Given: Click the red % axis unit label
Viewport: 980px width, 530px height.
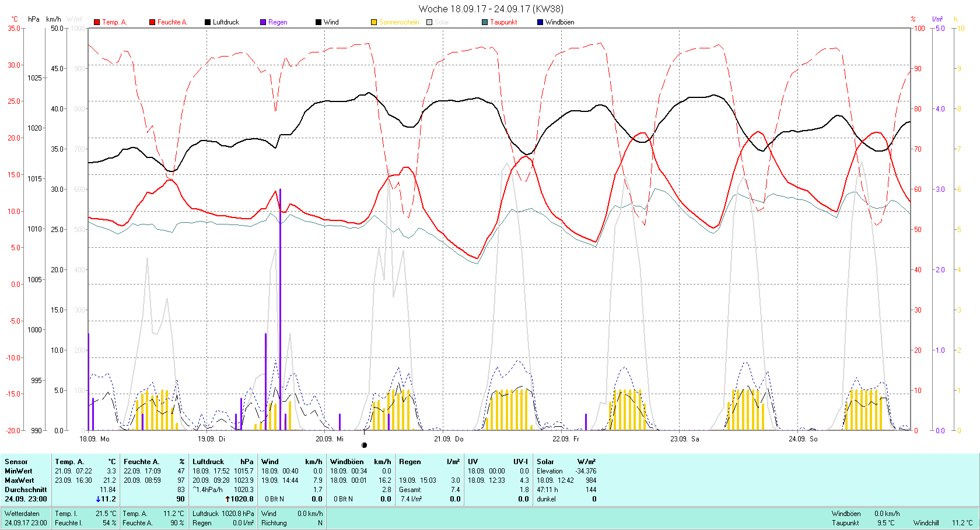Looking at the screenshot, I should pyautogui.click(x=913, y=19).
